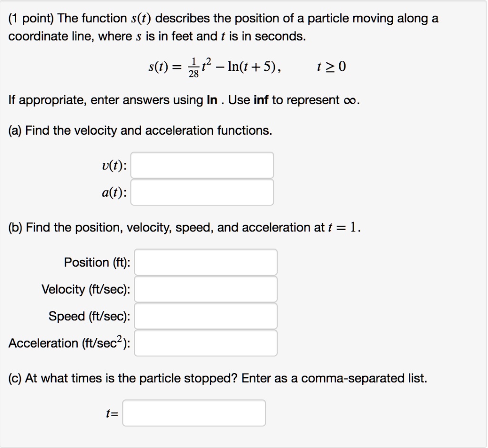488x448 pixels.
Task: Select the Position (ft) answer box
Action: (x=206, y=262)
